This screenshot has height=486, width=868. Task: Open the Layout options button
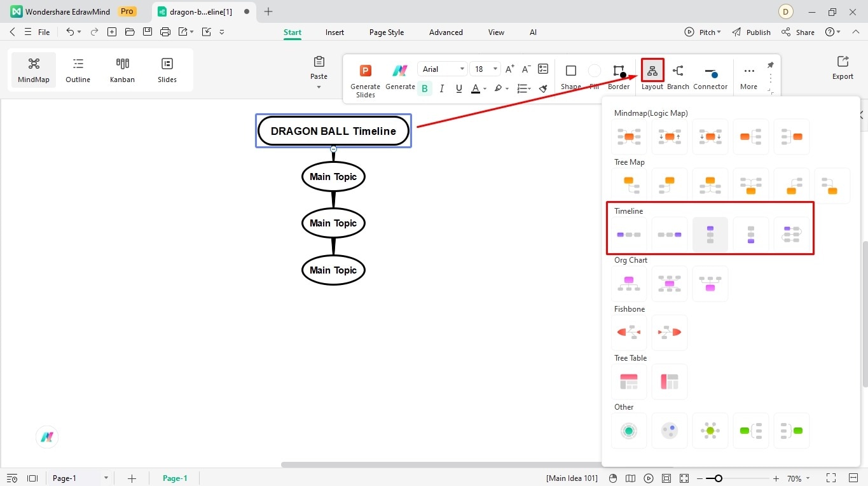(x=652, y=76)
